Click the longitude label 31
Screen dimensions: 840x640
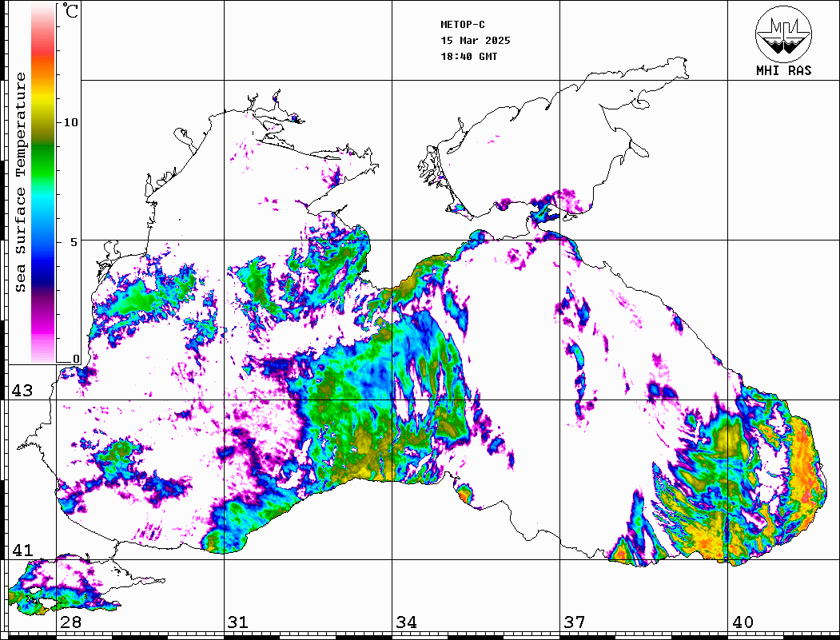tap(238, 622)
